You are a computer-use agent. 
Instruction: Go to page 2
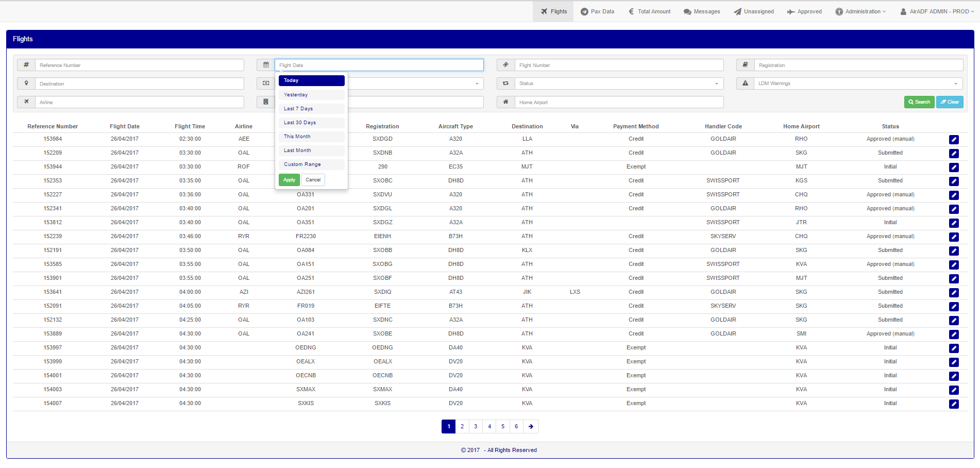tap(462, 426)
